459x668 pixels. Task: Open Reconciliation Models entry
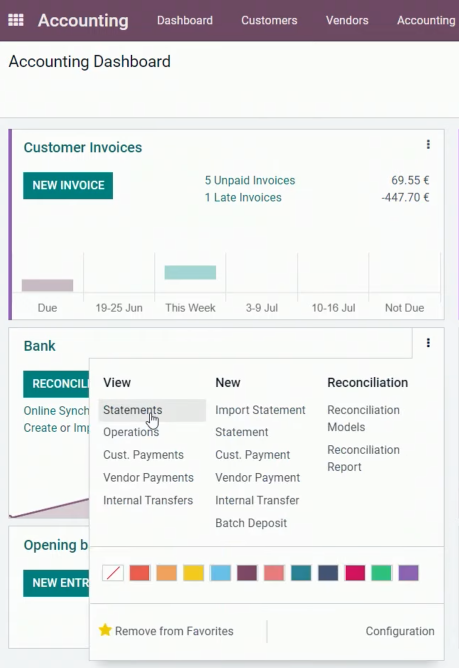coord(364,418)
